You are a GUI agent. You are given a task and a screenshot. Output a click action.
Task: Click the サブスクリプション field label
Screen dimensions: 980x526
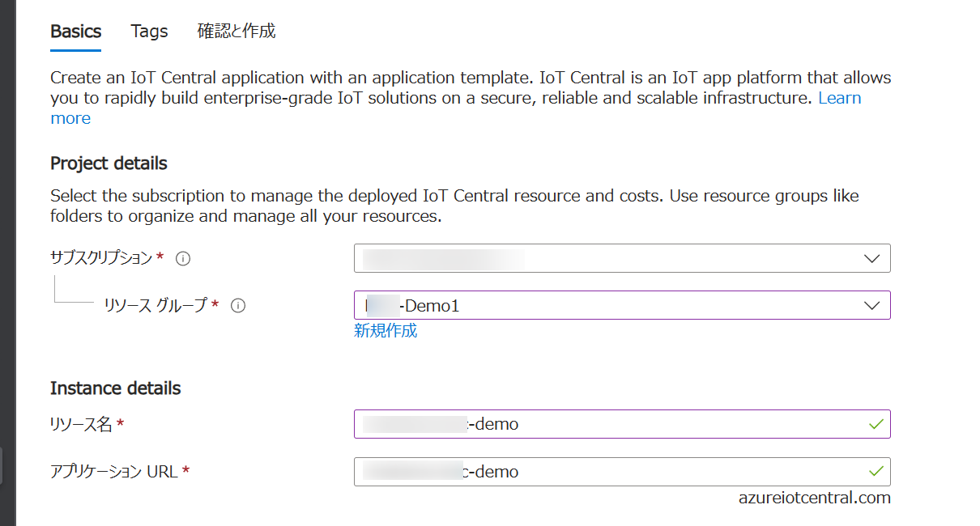coord(101,258)
